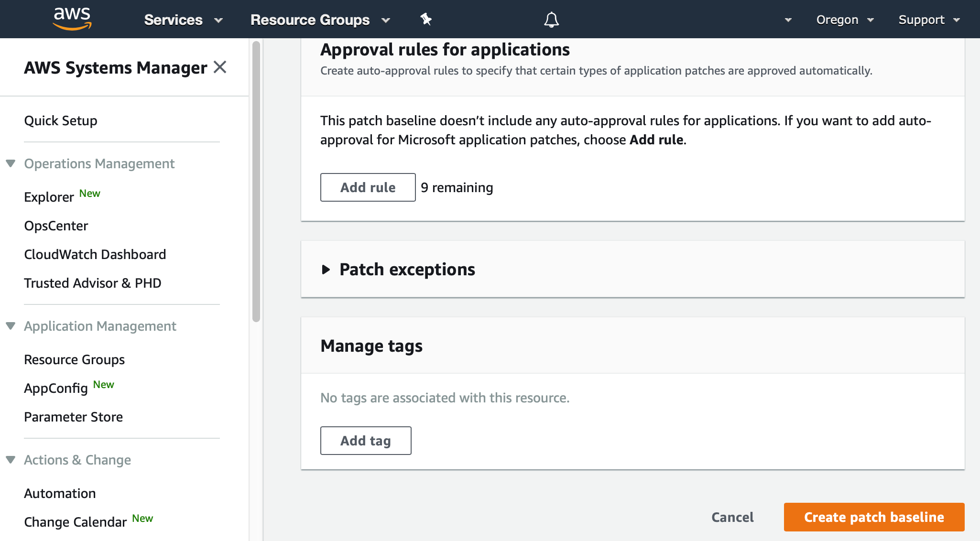Cancel the patch baseline creation
This screenshot has width=980, height=541.
[x=732, y=517]
